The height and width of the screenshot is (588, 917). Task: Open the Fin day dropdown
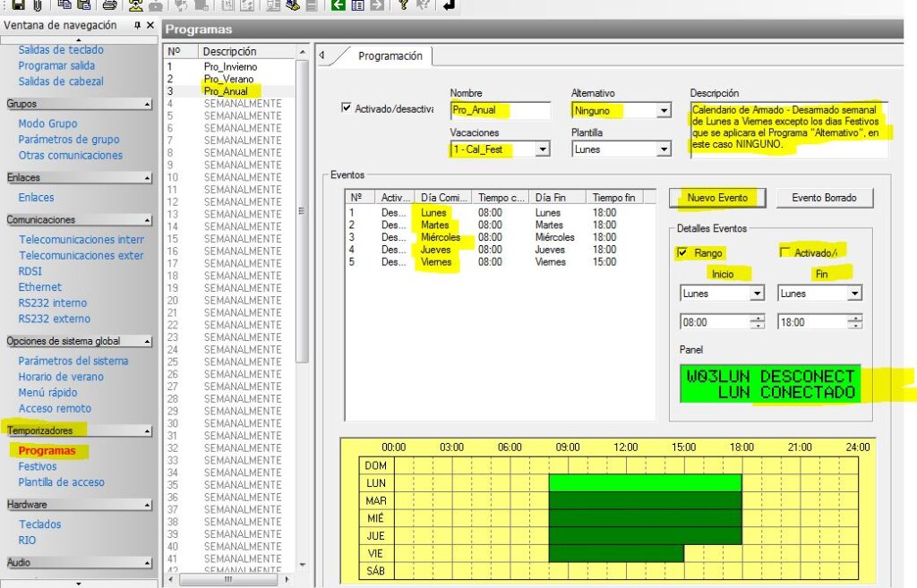coord(855,294)
